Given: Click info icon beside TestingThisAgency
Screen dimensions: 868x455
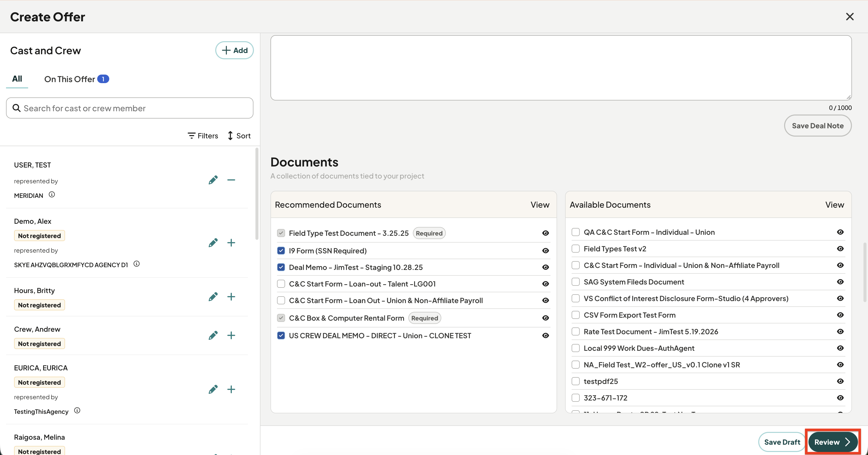Looking at the screenshot, I should [77, 411].
